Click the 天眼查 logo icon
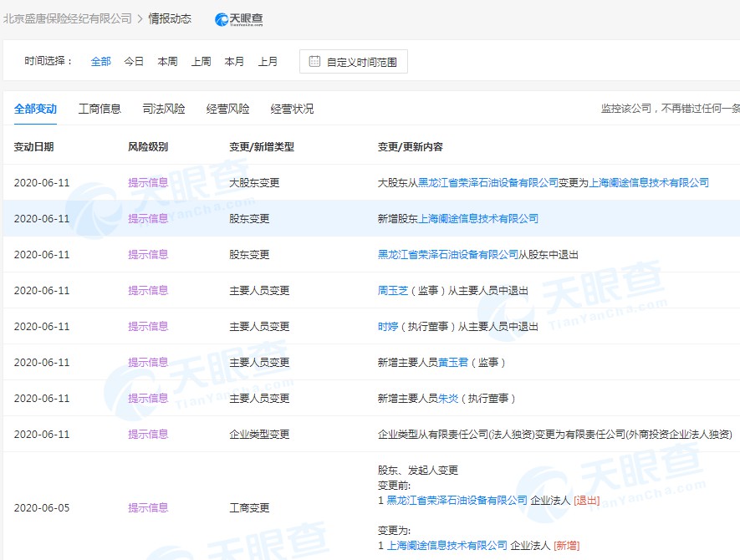Viewport: 740px width, 560px height. [239, 19]
